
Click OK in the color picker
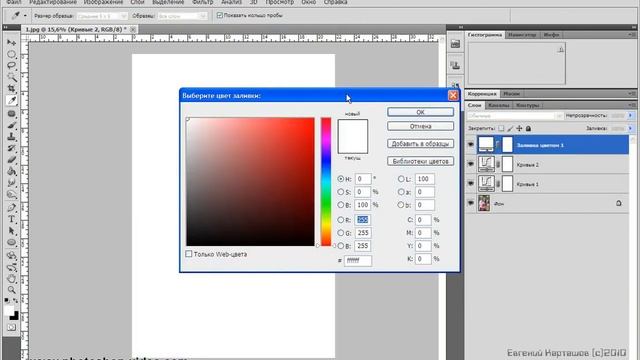pos(420,112)
